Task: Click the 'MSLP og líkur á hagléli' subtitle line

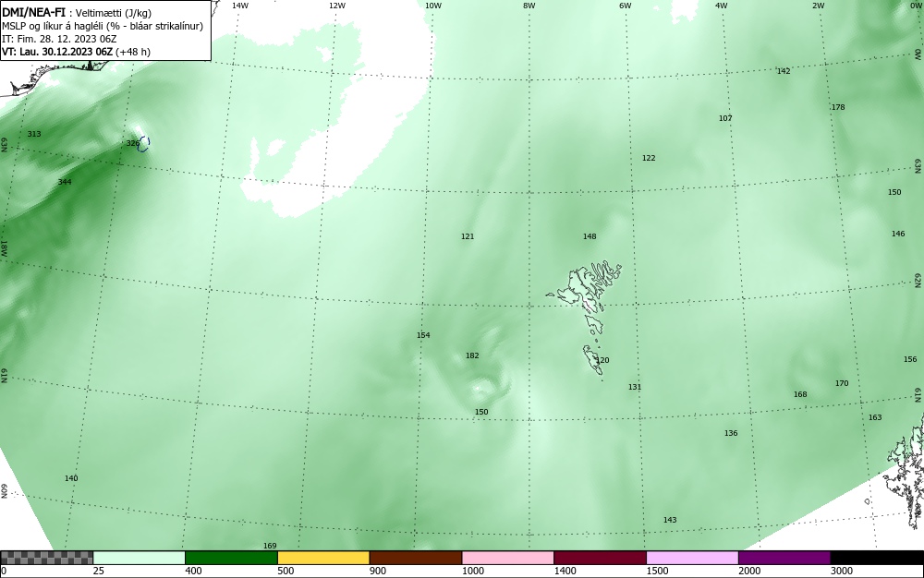Action: point(103,26)
